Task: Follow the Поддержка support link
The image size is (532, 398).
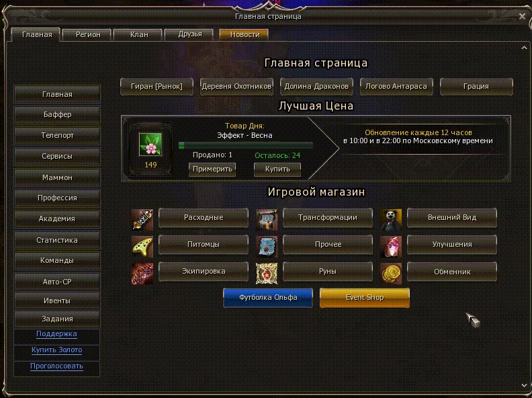Action: (x=56, y=334)
